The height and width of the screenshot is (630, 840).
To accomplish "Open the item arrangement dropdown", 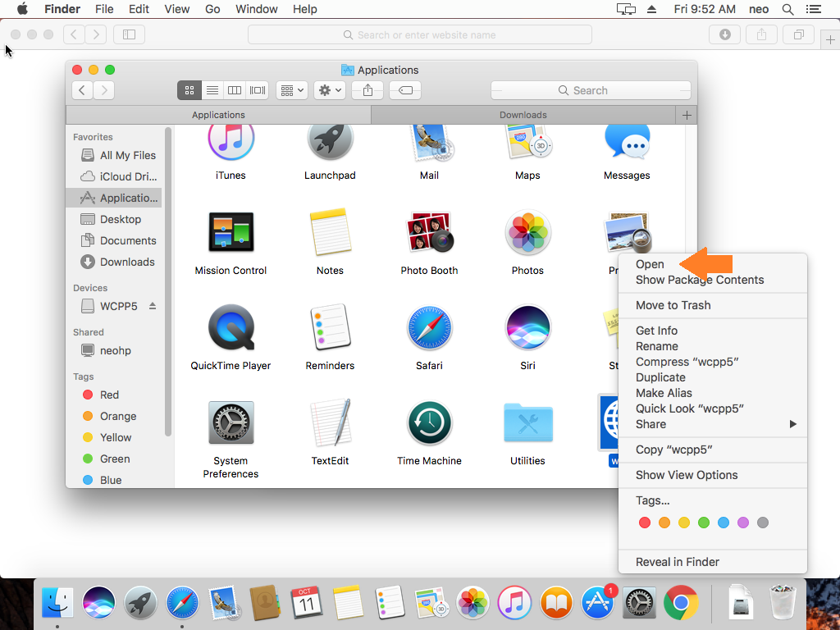I will (x=292, y=90).
